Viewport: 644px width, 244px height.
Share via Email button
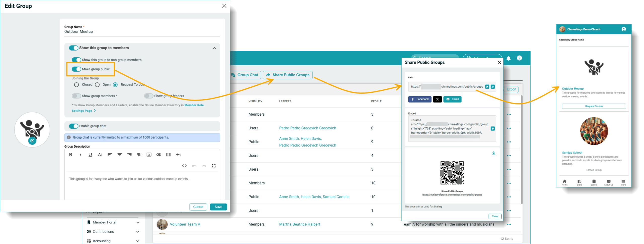pos(452,99)
